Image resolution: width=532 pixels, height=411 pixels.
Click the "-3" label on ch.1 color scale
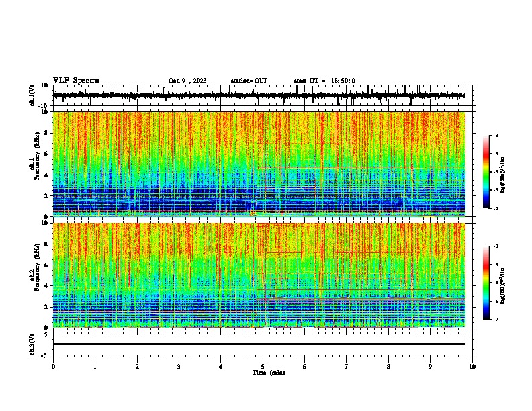tap(496, 135)
